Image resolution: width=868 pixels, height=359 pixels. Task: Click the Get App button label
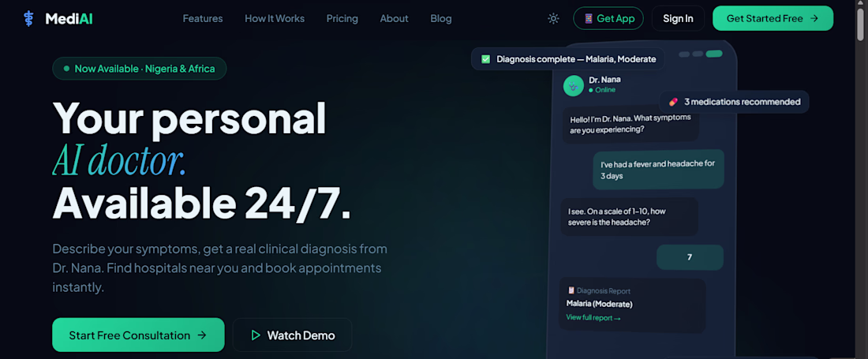pos(615,18)
